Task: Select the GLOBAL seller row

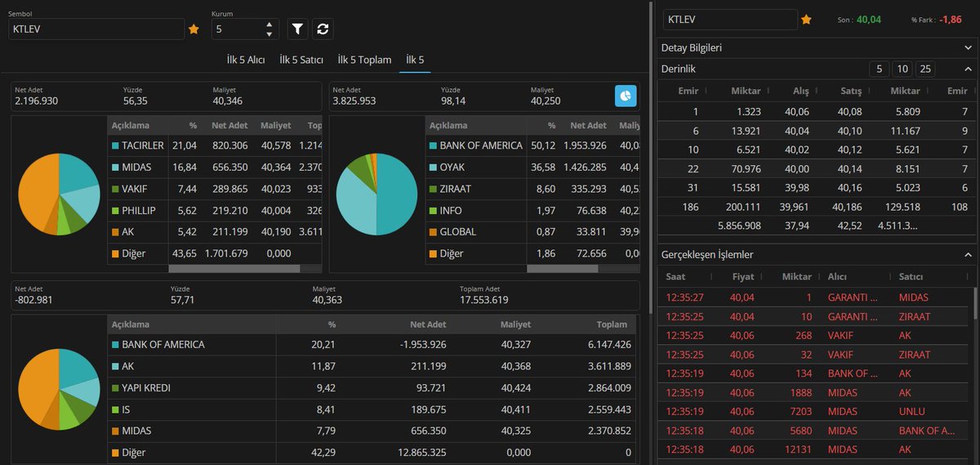Action: coord(532,231)
